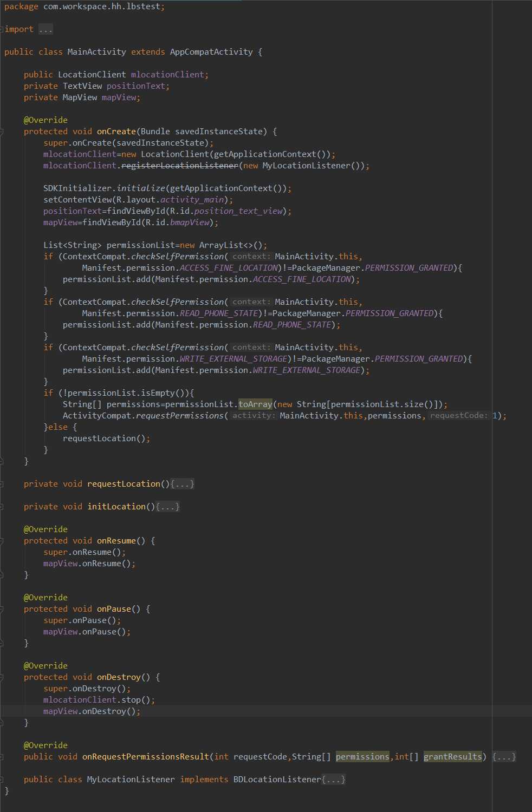Click READ_PHONE_STATE in the permissionList.add line

tap(292, 325)
